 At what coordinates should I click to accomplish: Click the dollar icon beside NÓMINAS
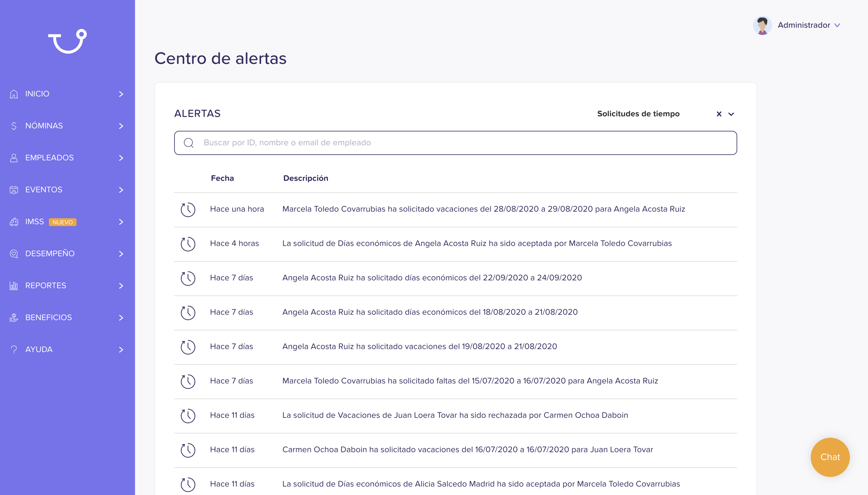14,126
